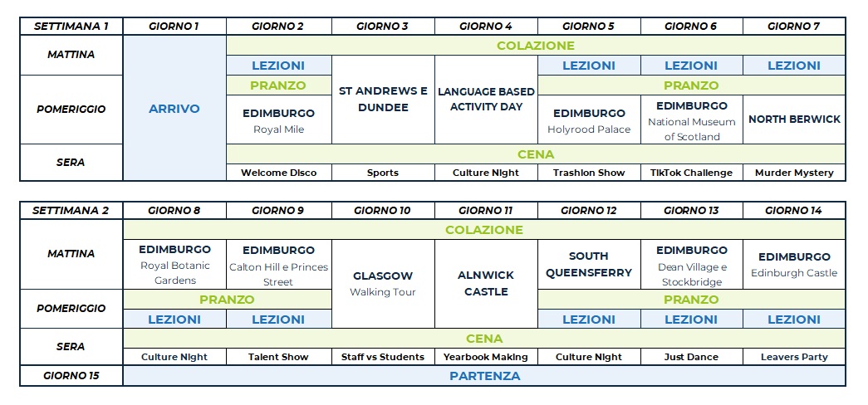Viewport: 868px width, 405px height.
Task: Click the Welcome Disco evening activity
Action: (x=278, y=173)
